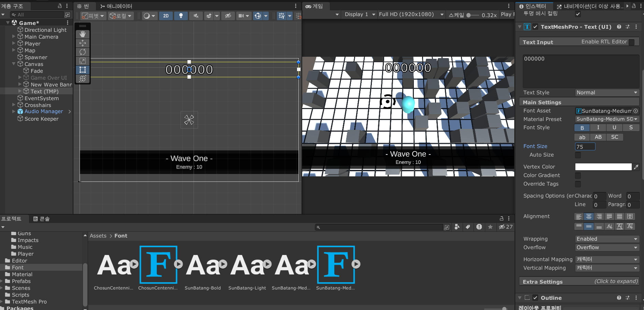Switch to the Animator (애니메이터) tab
This screenshot has height=310, width=644.
point(116,6)
